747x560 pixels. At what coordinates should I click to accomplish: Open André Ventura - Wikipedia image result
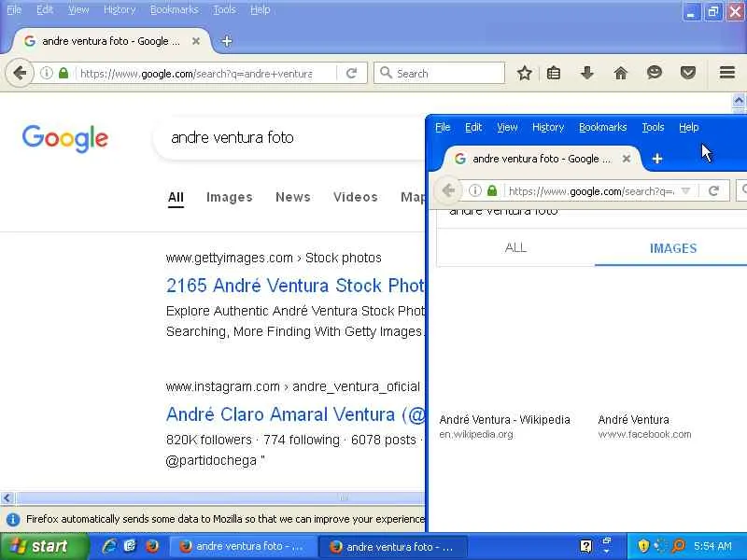point(504,419)
